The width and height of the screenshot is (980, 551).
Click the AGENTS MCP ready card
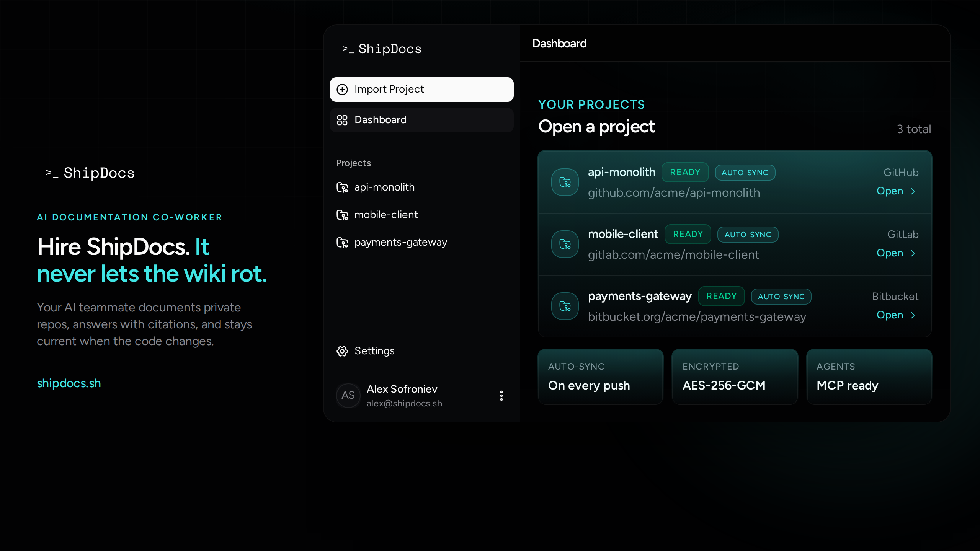869,377
